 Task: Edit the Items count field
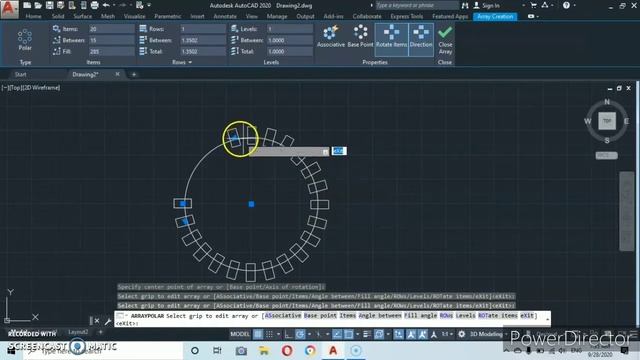tap(111, 29)
